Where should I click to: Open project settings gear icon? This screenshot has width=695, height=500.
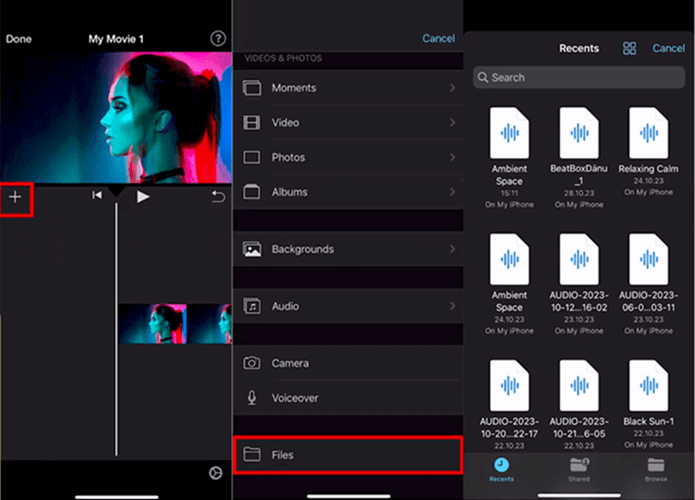[215, 473]
